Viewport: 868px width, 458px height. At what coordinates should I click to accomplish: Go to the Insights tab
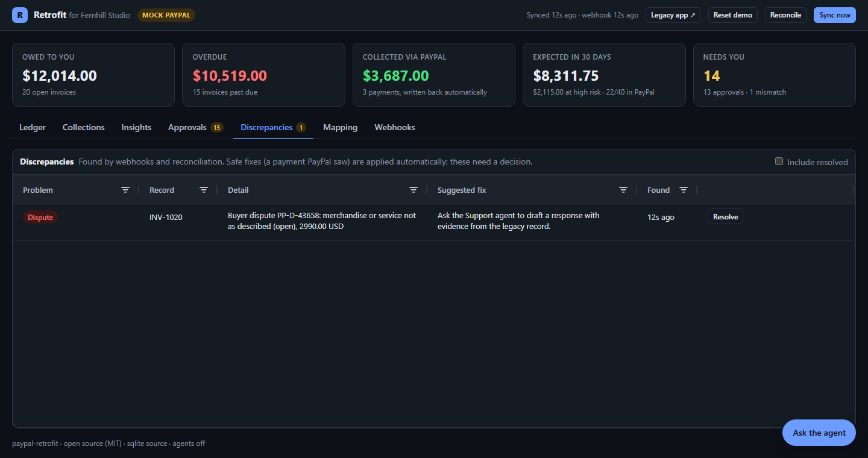(x=136, y=127)
